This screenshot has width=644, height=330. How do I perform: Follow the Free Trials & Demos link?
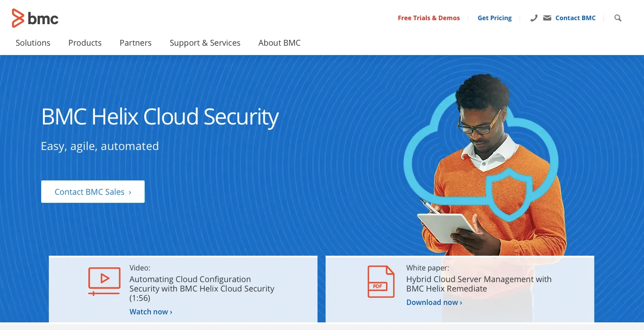[429, 18]
